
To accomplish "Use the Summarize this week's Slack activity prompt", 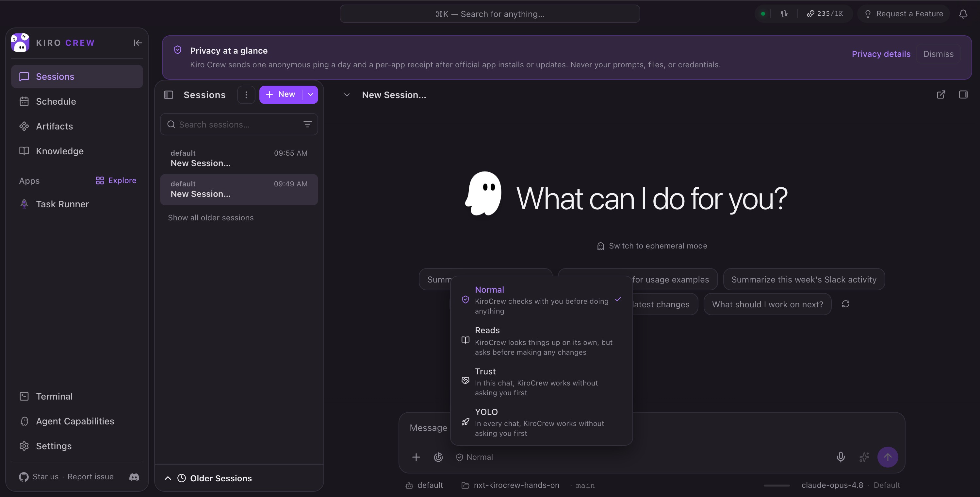I will point(804,280).
